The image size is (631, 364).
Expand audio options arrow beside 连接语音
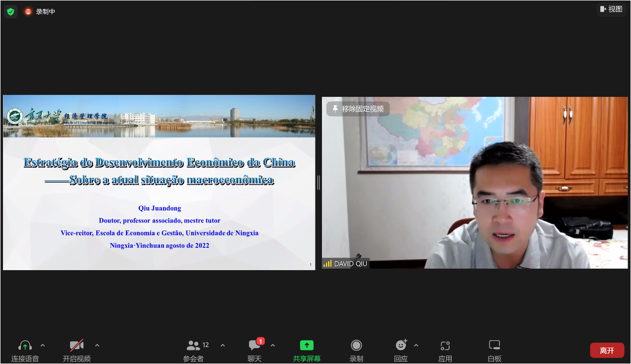click(43, 345)
